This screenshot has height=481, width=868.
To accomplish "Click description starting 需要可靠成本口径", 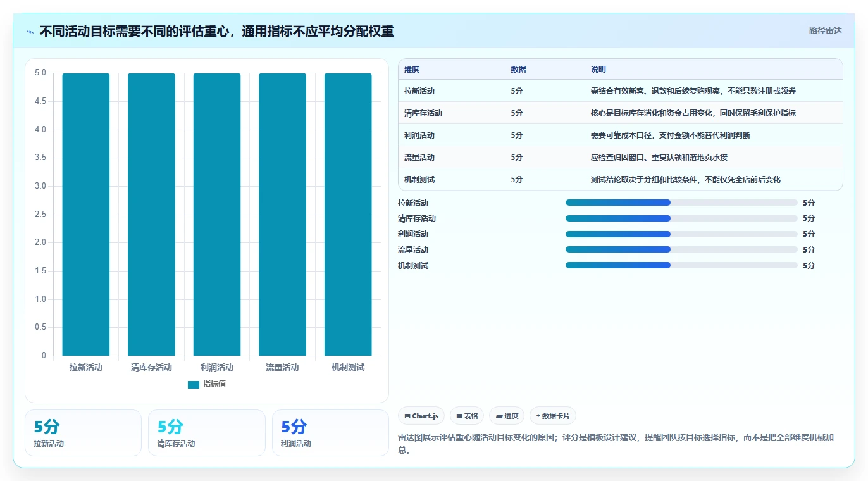I will (670, 135).
